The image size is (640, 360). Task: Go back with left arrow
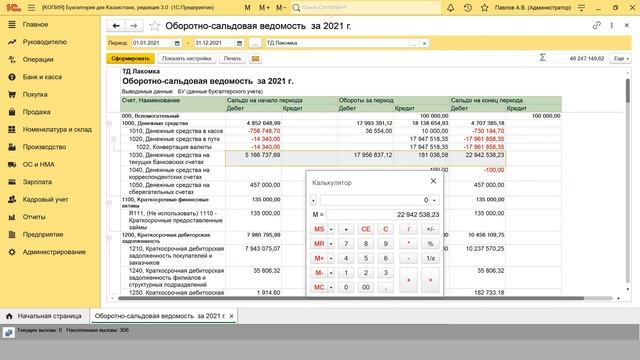[116, 26]
